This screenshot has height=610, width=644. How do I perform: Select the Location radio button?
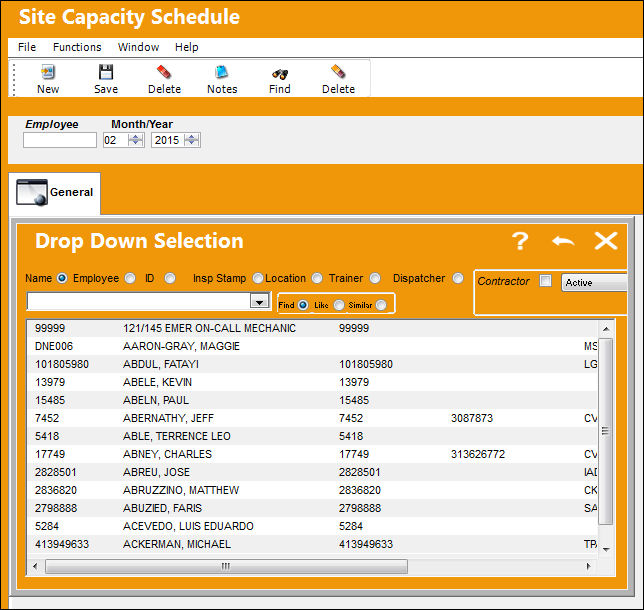tap(317, 279)
